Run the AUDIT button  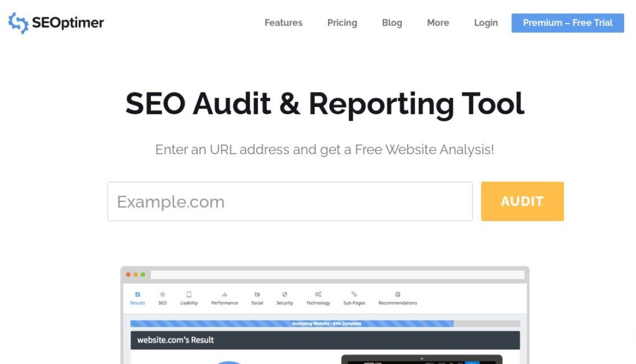(x=522, y=201)
